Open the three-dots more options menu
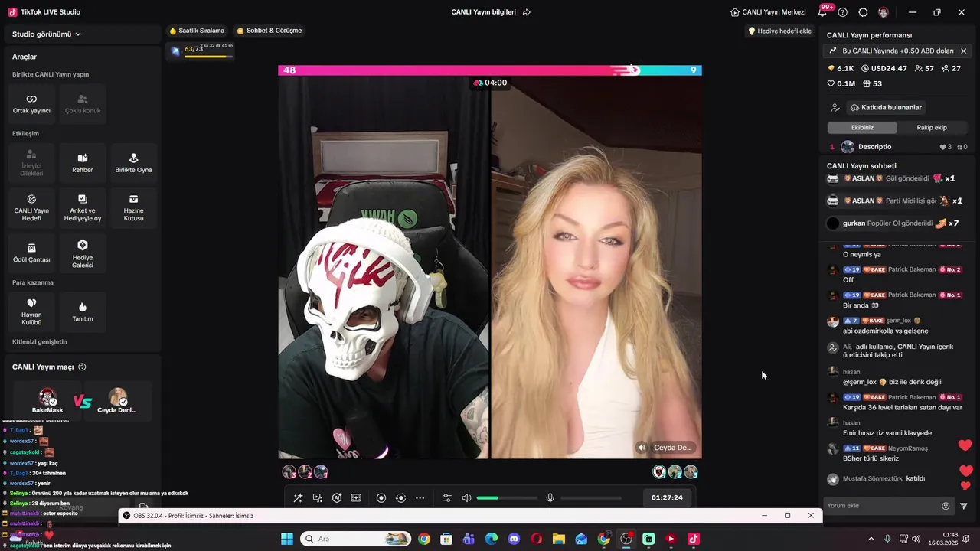980x551 pixels. click(x=420, y=498)
